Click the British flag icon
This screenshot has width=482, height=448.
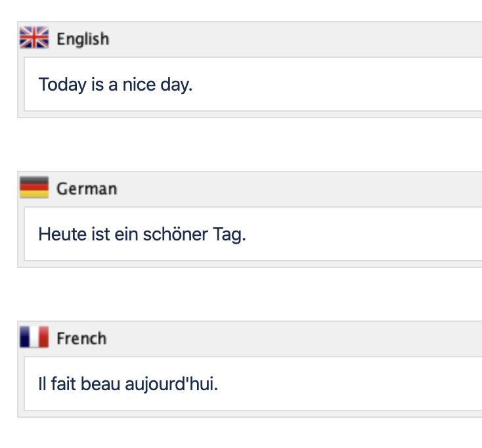pyautogui.click(x=34, y=38)
